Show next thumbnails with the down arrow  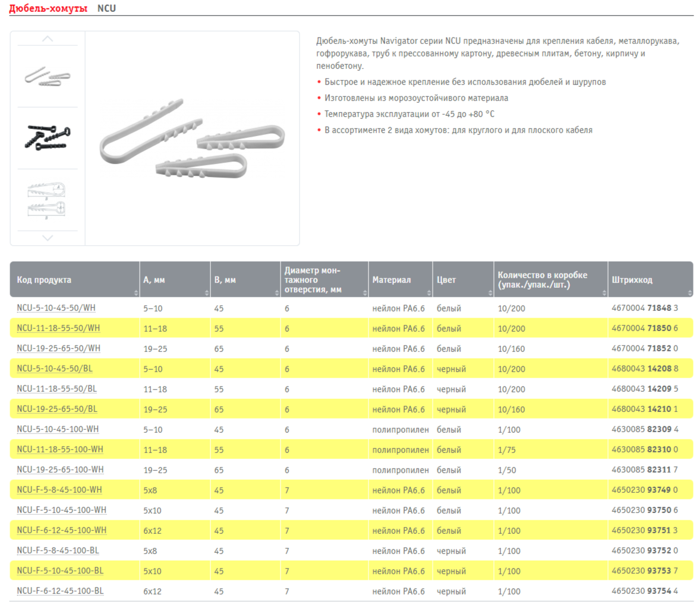48,238
